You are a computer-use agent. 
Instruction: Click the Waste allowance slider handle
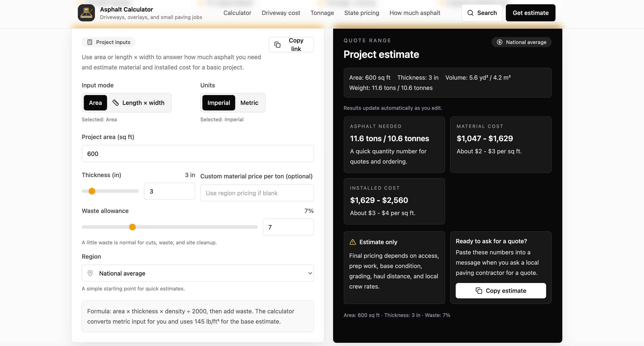pyautogui.click(x=132, y=227)
